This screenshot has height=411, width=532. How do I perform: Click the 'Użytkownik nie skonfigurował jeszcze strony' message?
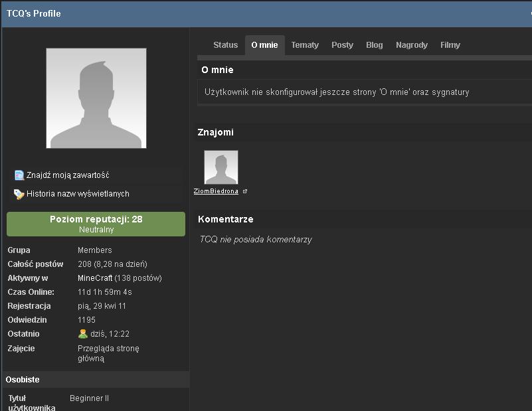337,92
